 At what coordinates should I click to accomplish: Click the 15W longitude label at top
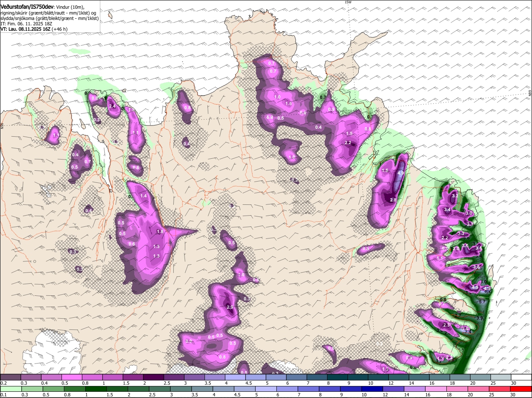pos(348,2)
